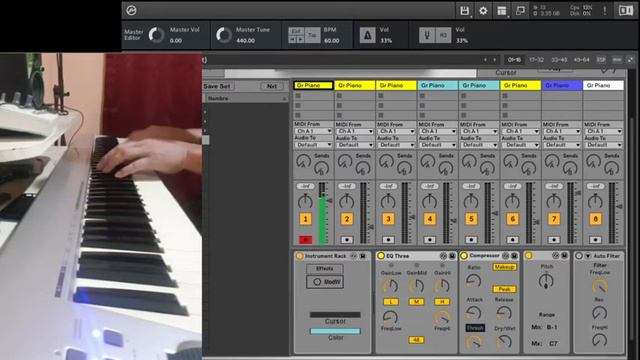
Task: Open track 3 MIDI From channel dropdown
Action: (396, 131)
